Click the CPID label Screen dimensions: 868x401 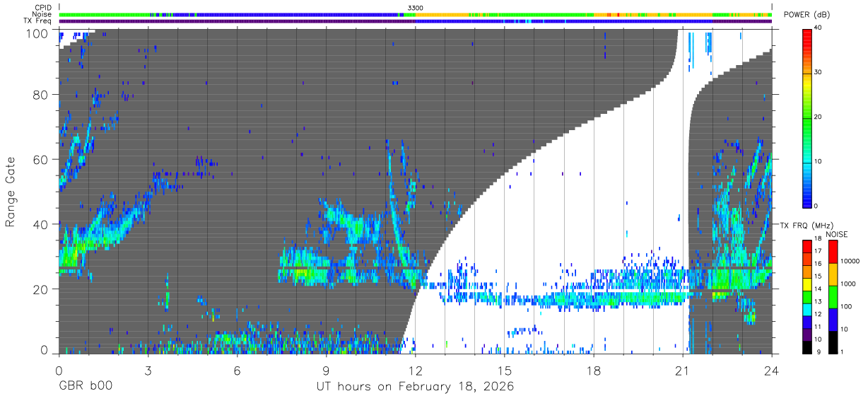coord(43,8)
